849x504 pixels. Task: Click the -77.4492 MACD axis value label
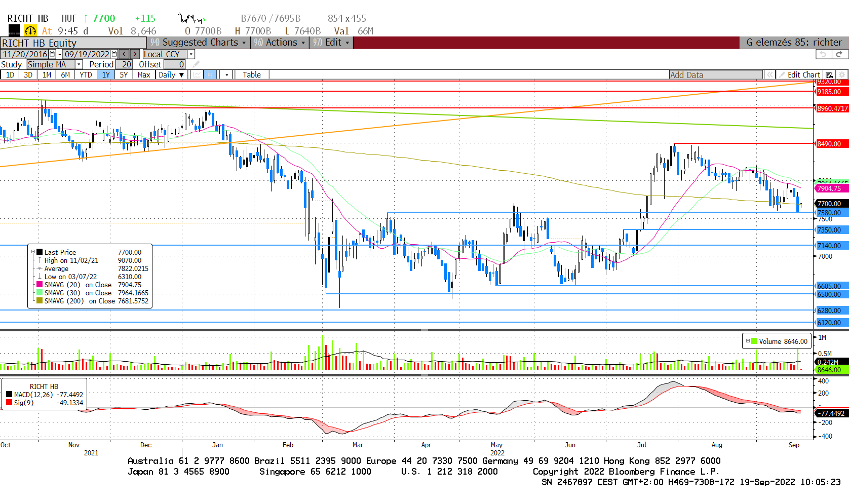pos(831,413)
